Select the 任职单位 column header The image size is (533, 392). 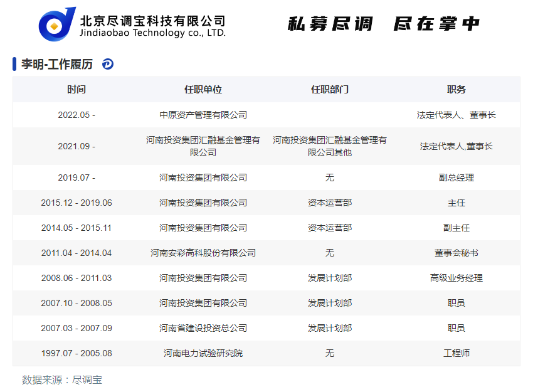pos(203,90)
